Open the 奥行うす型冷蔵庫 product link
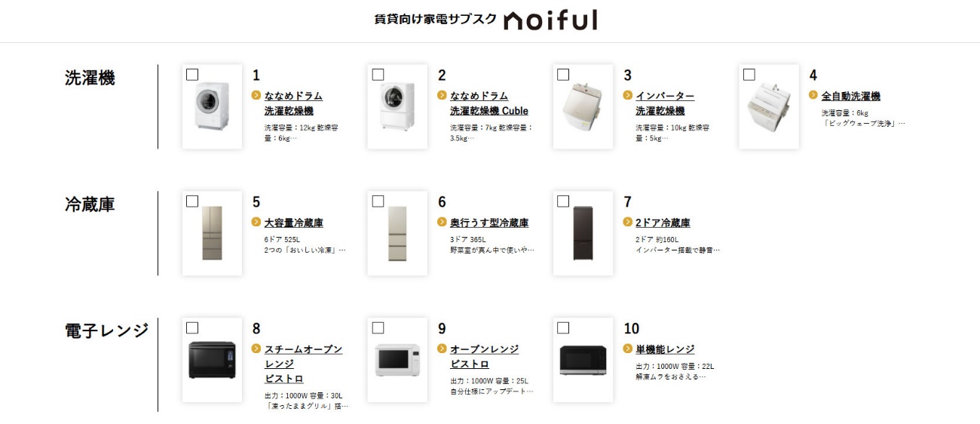 coord(488,223)
